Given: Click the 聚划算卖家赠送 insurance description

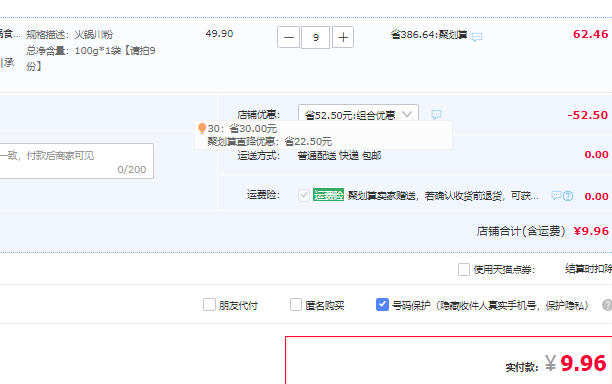Looking at the screenshot, I should click(x=443, y=196).
